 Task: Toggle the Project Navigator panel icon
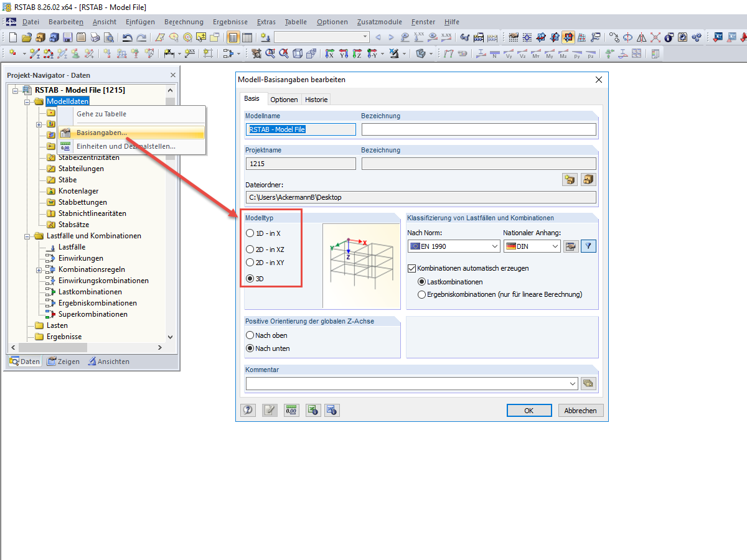point(233,37)
